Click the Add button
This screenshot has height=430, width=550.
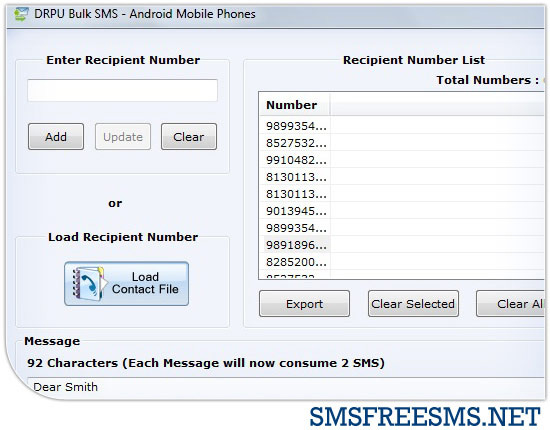tap(56, 136)
